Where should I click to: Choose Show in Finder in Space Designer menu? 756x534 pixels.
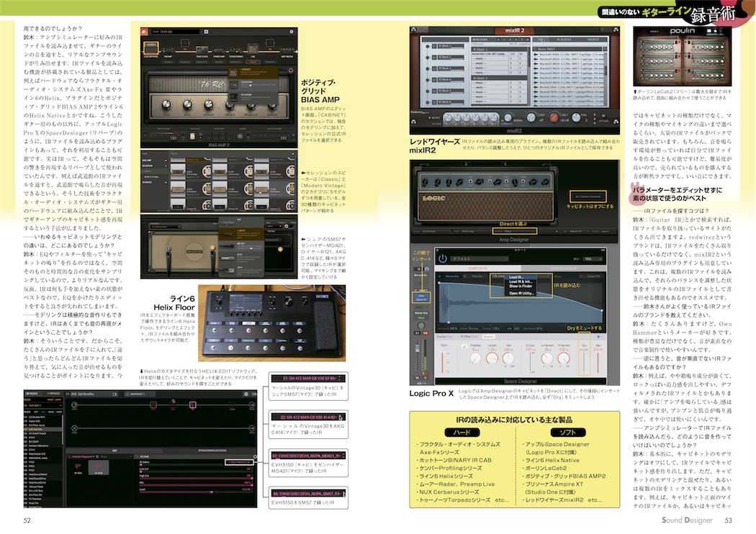(x=521, y=286)
